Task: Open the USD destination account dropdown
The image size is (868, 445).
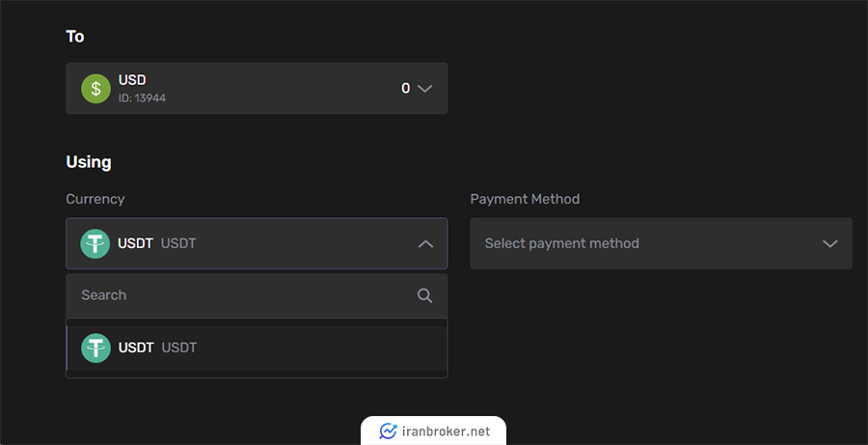Action: (x=256, y=89)
